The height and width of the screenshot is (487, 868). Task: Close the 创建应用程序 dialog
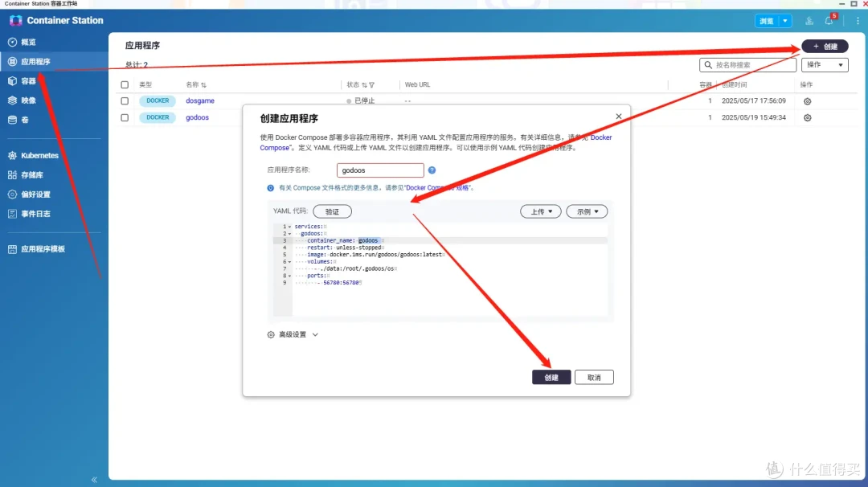[619, 117]
